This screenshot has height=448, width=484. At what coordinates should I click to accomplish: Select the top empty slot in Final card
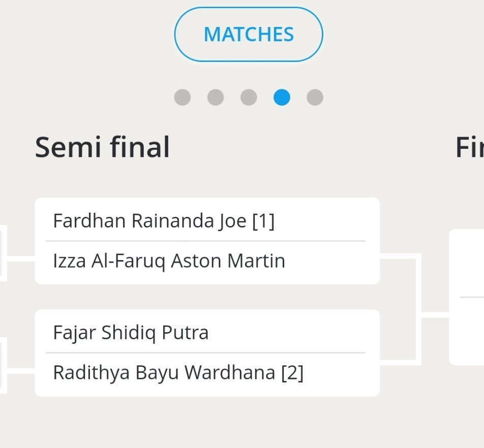pos(467,263)
